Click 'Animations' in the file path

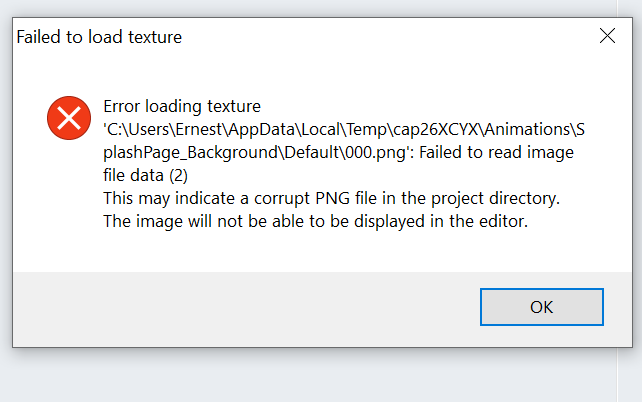(527, 129)
